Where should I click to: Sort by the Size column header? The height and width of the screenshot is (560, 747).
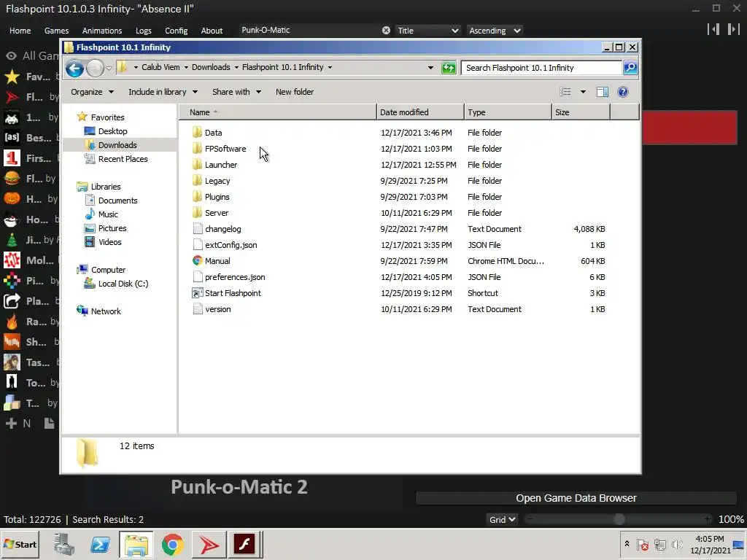581,112
